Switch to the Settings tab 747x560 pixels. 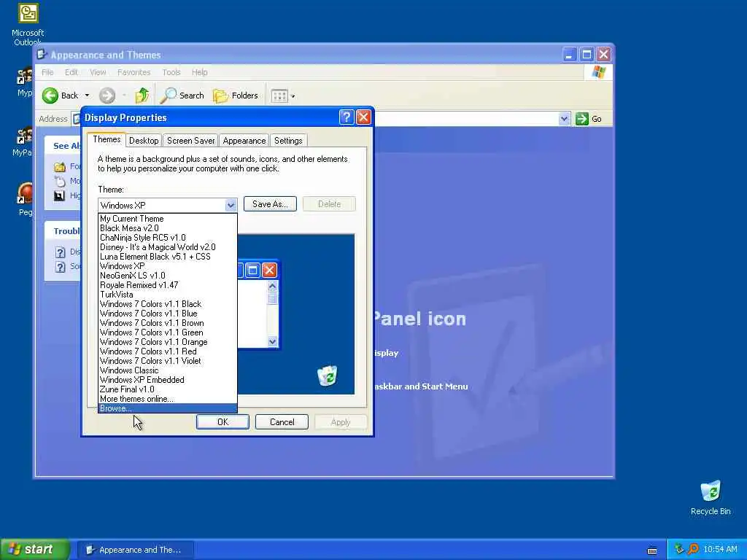click(x=288, y=141)
